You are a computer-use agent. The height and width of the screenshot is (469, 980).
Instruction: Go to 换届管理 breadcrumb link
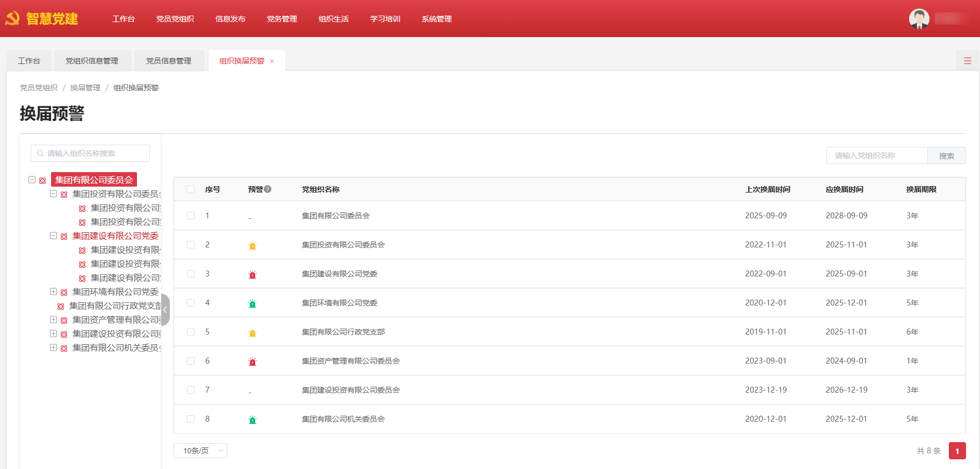coord(85,88)
